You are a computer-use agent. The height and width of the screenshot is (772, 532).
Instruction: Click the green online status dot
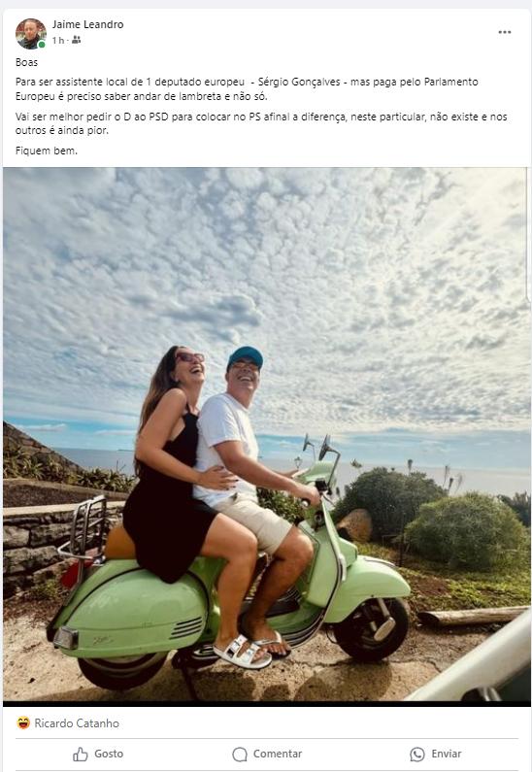click(x=42, y=45)
